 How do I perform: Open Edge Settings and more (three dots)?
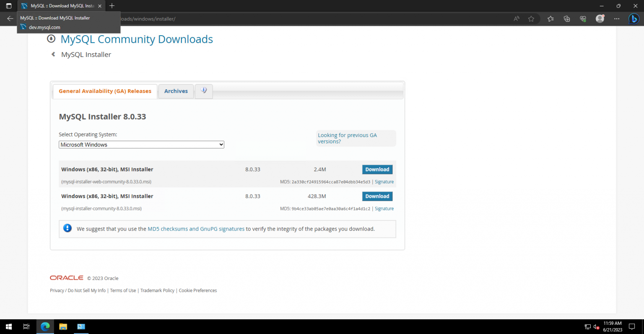[617, 19]
